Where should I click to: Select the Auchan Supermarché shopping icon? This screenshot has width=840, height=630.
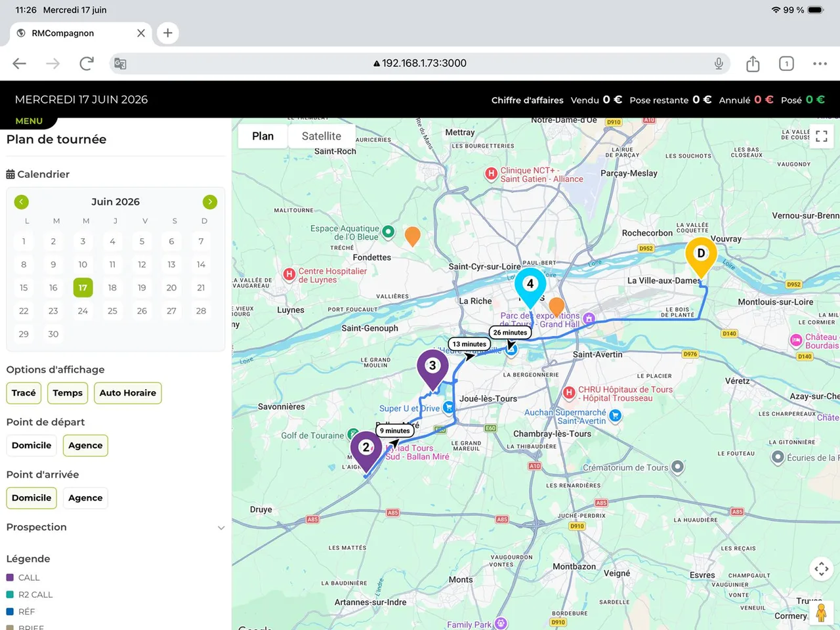click(615, 415)
